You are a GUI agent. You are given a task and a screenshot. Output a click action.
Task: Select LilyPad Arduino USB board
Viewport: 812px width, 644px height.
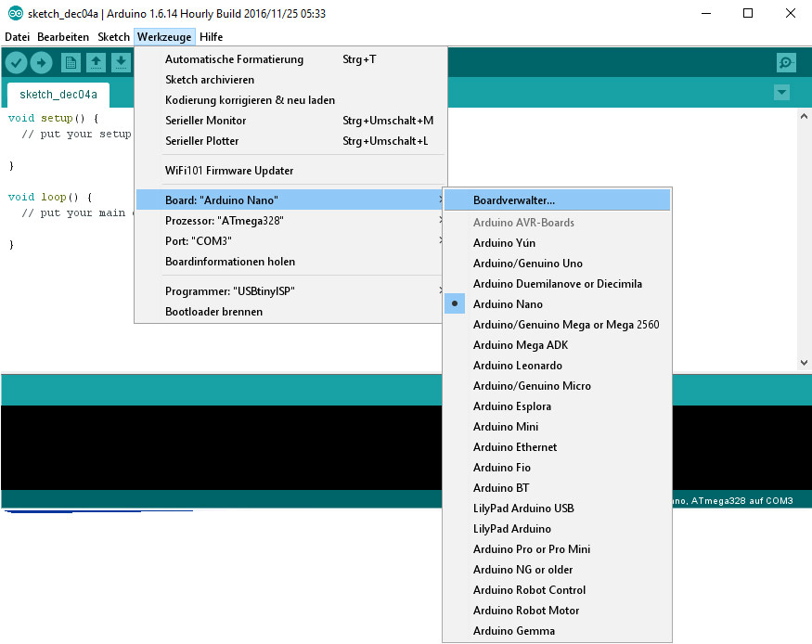557,509
